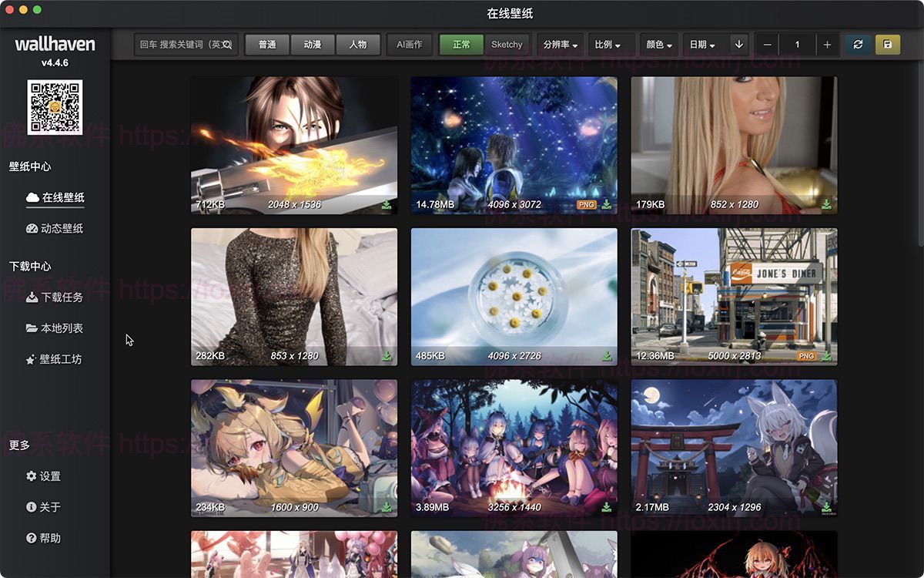Open the 颜色 color filter
This screenshot has height=578, width=924.
[x=658, y=45]
